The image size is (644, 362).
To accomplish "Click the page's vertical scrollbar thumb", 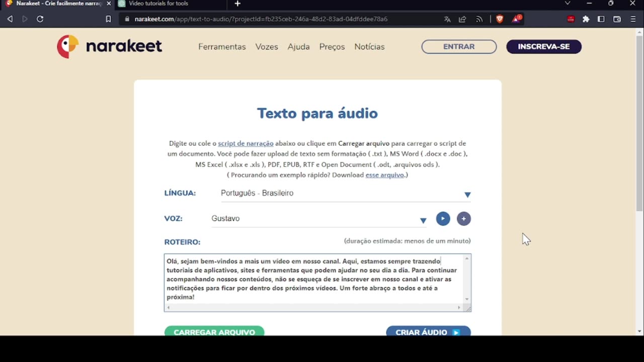I will 639,123.
